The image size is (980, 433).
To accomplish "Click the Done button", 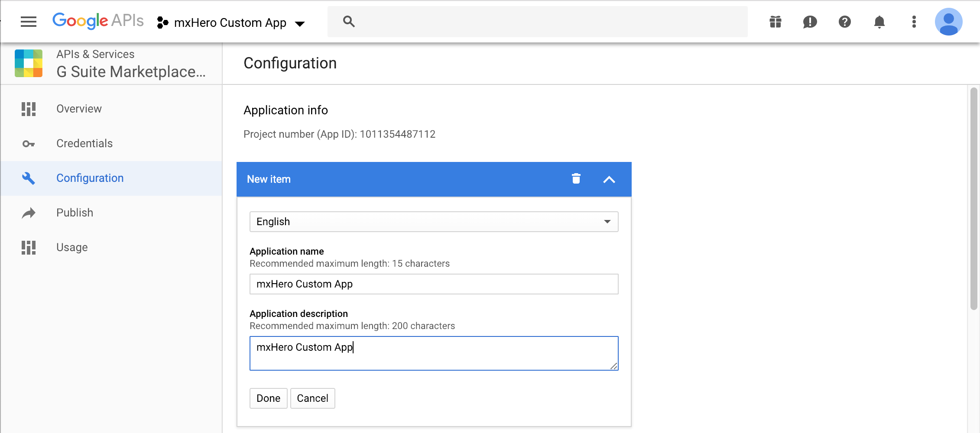I will click(269, 398).
